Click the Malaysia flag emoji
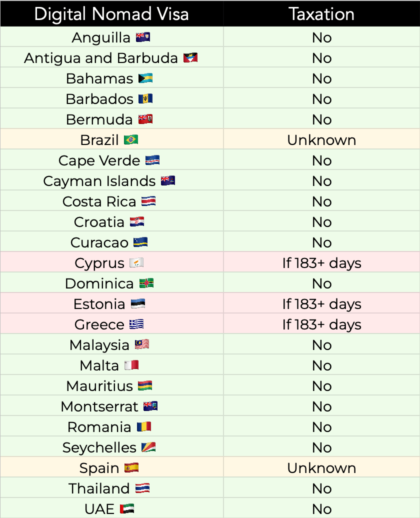Image resolution: width=420 pixels, height=518 pixels. point(142,344)
